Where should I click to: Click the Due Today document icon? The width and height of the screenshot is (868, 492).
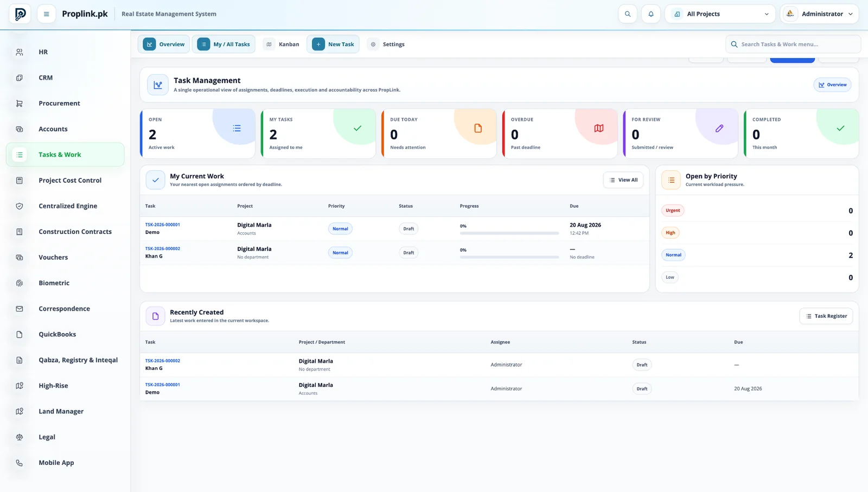click(478, 128)
